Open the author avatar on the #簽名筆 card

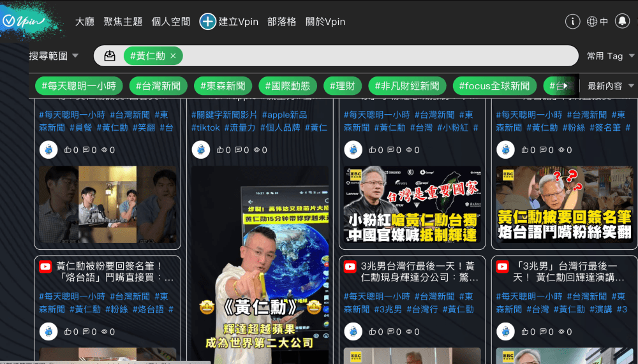(x=505, y=150)
